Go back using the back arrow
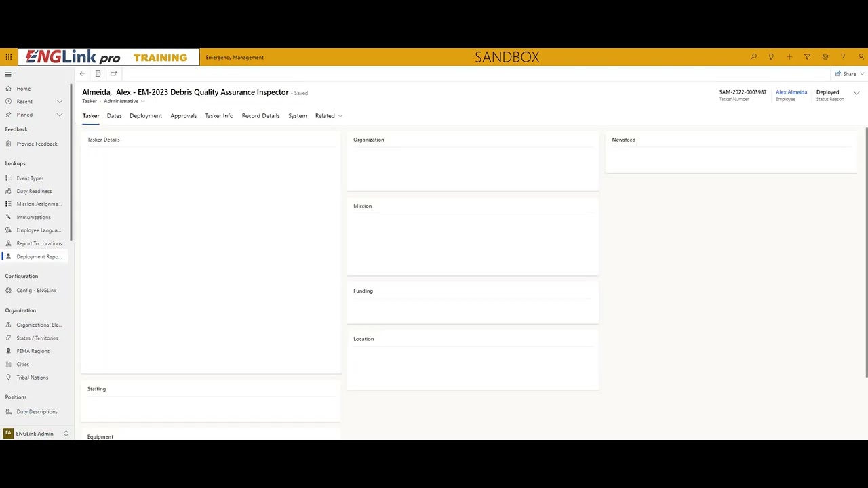The image size is (868, 488). [82, 74]
